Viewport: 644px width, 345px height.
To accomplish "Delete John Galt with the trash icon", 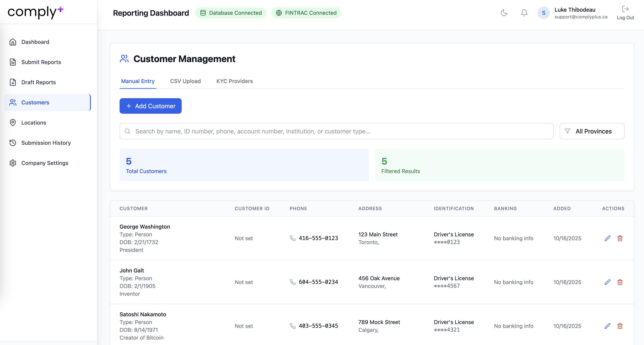I will [620, 282].
